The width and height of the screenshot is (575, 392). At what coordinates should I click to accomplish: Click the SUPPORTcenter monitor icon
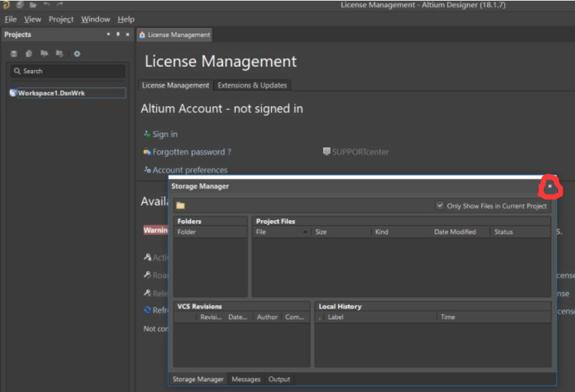pos(326,151)
